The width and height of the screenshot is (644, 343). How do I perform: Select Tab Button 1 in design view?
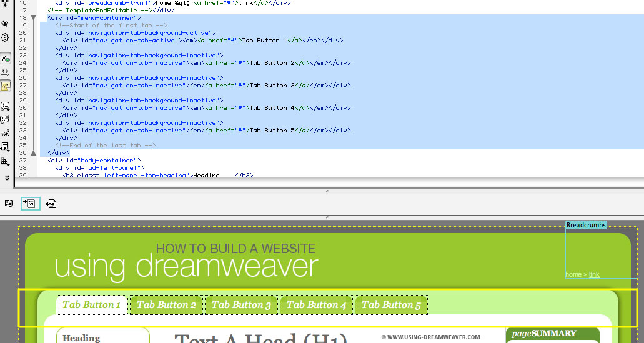tap(91, 304)
